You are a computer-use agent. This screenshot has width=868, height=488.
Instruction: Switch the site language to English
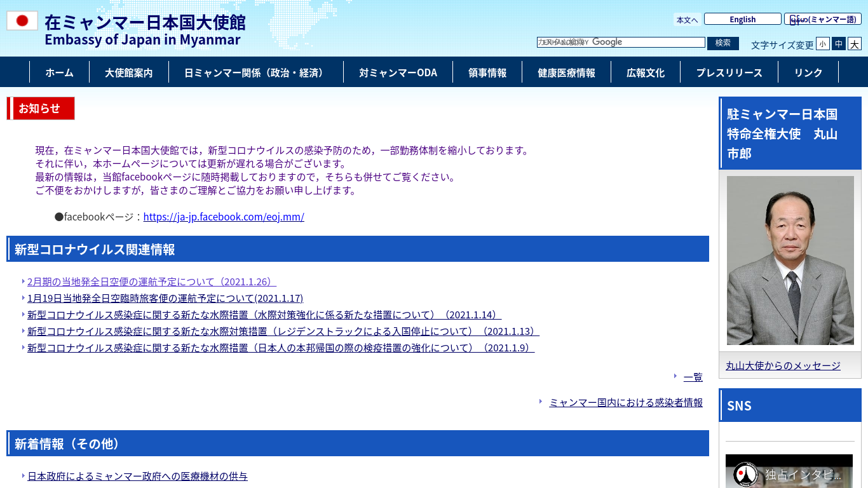pyautogui.click(x=742, y=19)
